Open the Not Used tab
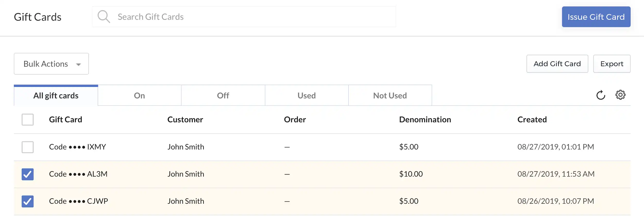644x224 pixels. [390, 95]
